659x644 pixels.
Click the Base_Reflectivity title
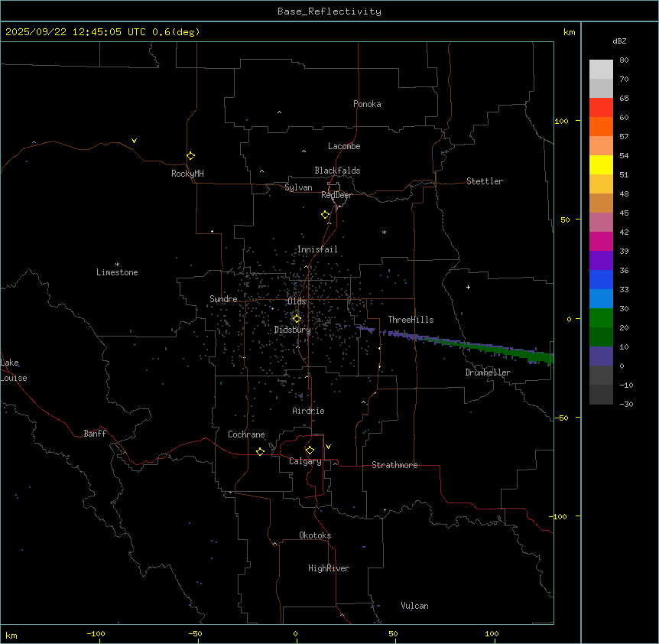[x=329, y=11]
